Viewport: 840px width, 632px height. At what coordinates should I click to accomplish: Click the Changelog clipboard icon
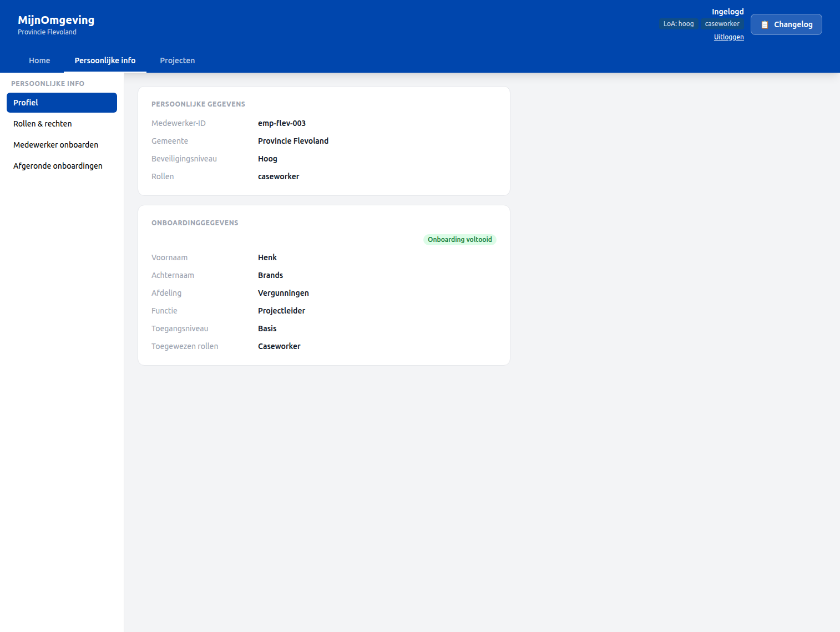tap(765, 24)
